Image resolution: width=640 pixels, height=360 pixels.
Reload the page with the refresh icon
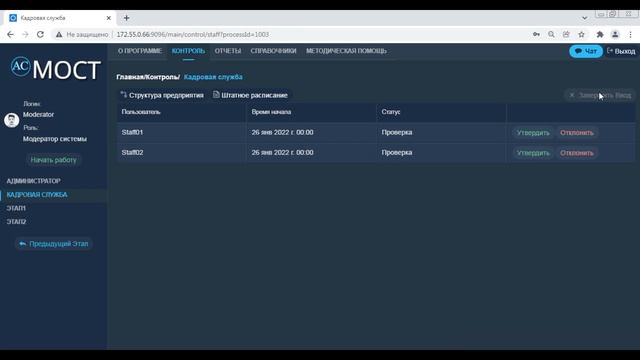click(40, 35)
